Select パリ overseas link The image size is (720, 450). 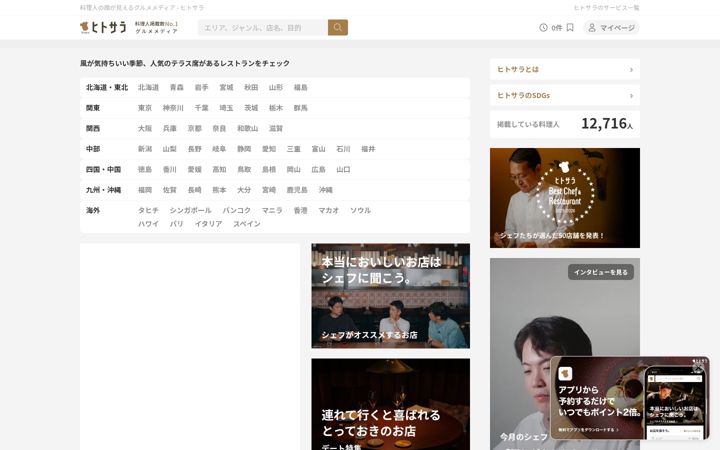point(176,224)
